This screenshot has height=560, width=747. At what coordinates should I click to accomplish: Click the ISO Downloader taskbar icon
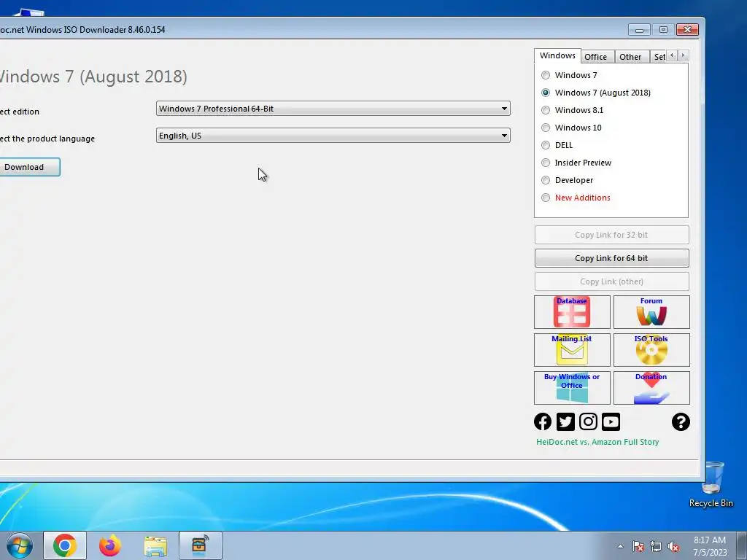(x=200, y=545)
